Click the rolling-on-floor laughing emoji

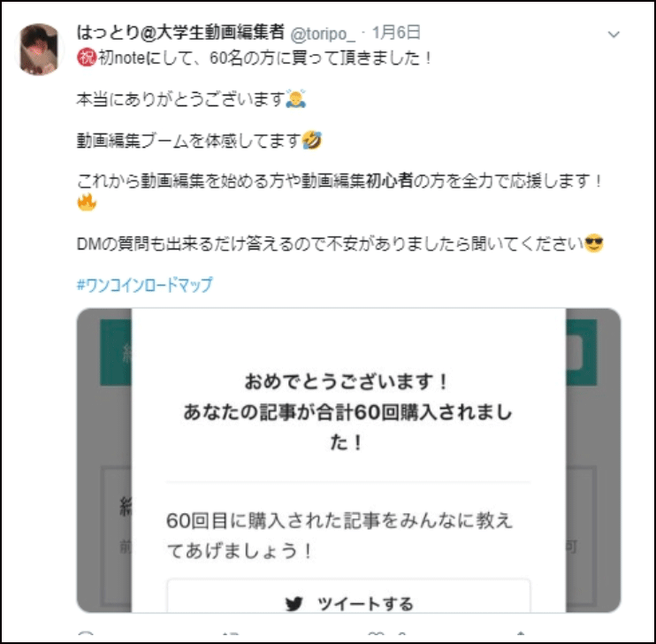(312, 140)
